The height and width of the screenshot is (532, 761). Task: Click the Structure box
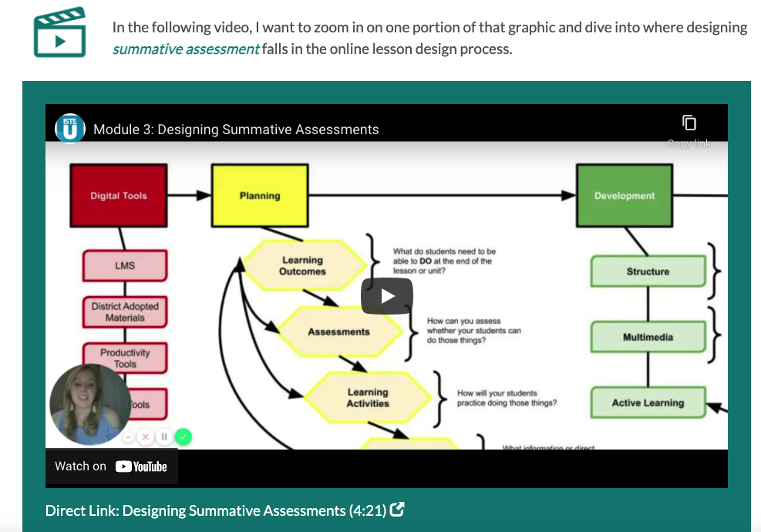(648, 271)
